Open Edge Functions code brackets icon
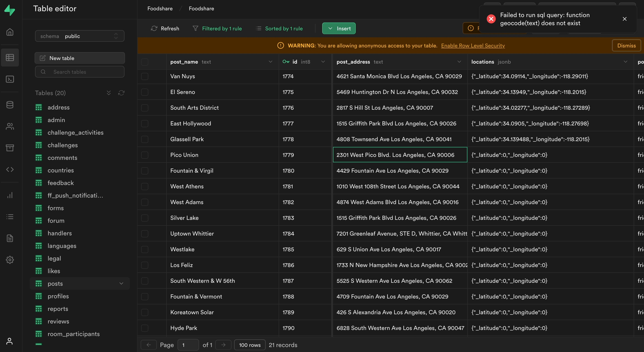The width and height of the screenshot is (644, 352). tap(10, 169)
